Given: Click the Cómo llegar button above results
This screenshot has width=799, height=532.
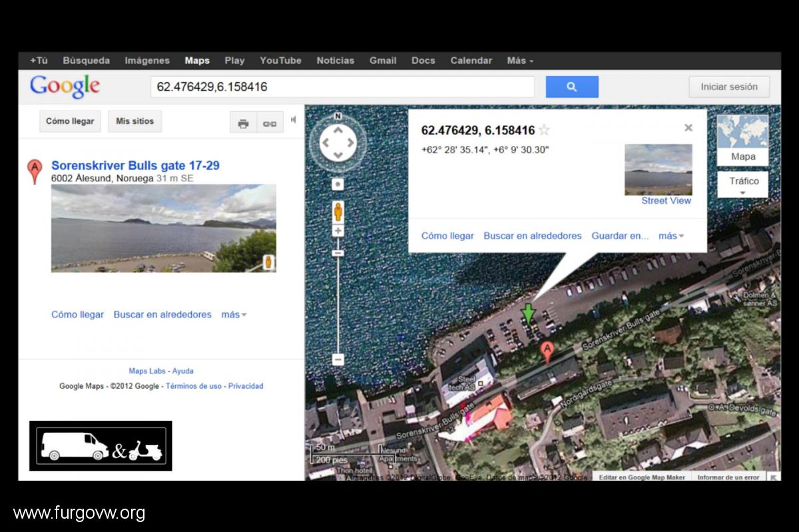Looking at the screenshot, I should (x=70, y=121).
